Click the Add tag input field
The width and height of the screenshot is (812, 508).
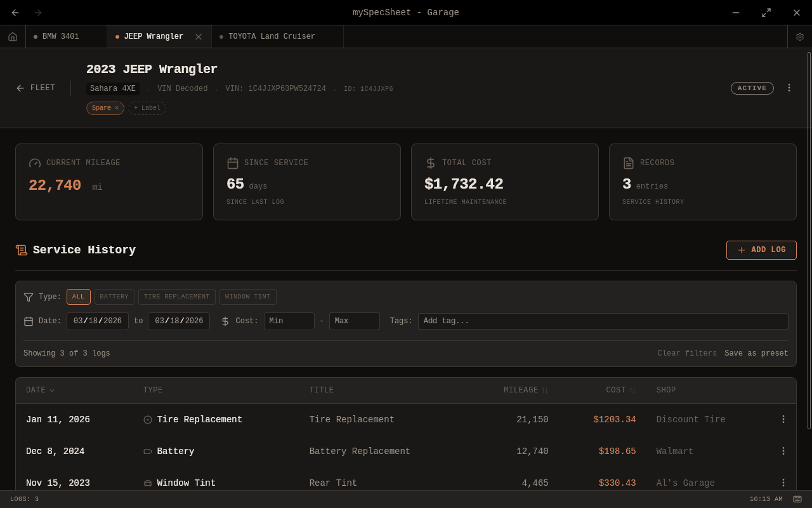tap(603, 321)
